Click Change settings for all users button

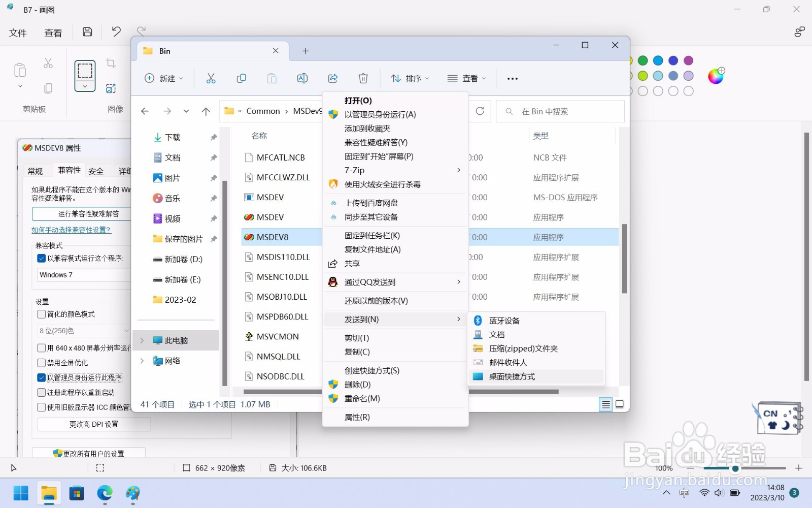pyautogui.click(x=89, y=453)
